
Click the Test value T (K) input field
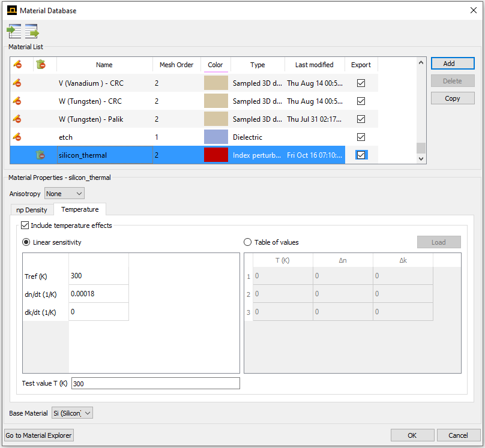[155, 383]
